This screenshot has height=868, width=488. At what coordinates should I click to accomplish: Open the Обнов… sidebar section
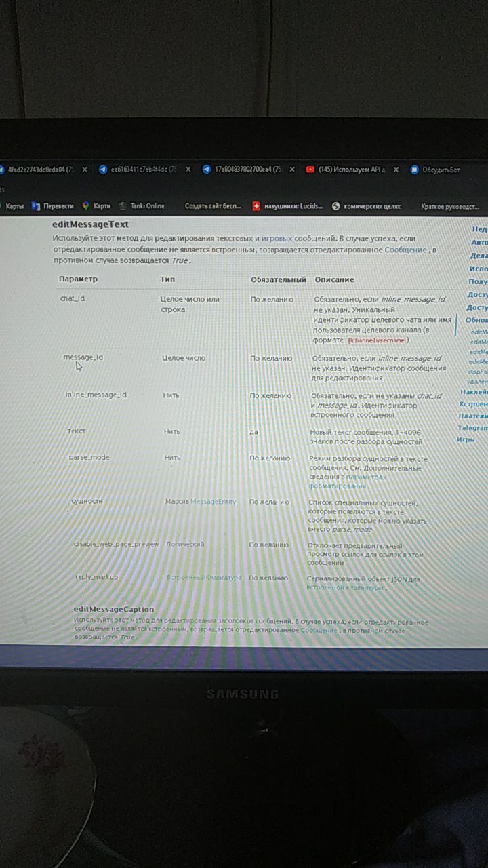[x=476, y=319]
